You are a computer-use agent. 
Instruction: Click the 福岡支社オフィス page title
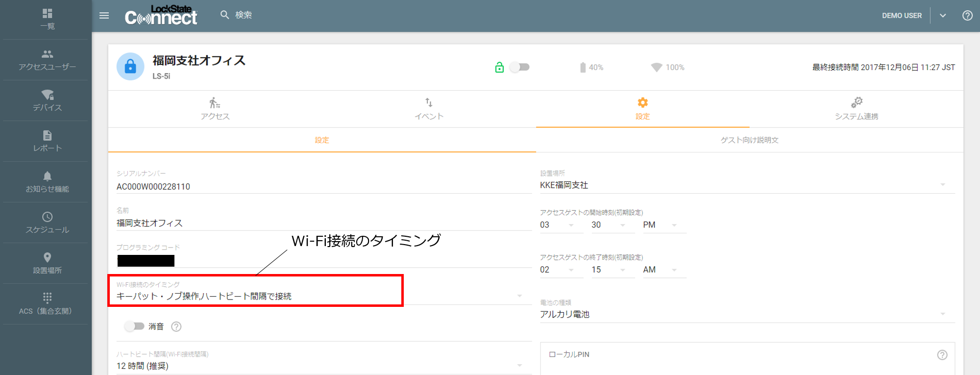pos(199,60)
